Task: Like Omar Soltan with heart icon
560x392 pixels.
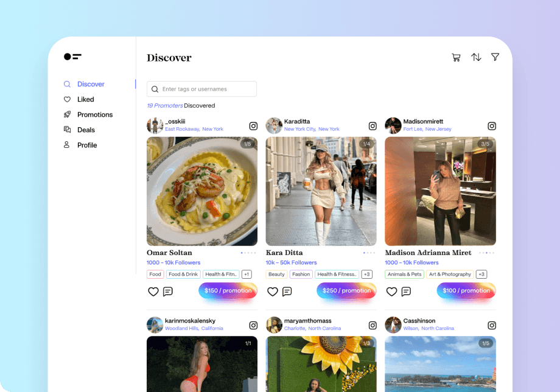Action: click(153, 292)
